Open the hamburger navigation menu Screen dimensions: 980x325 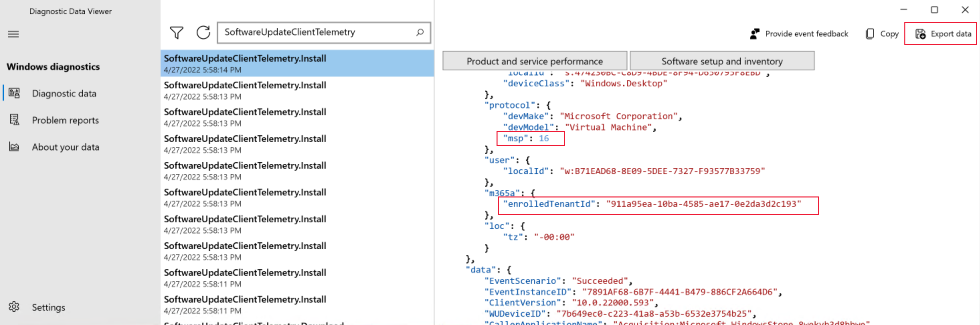[13, 34]
